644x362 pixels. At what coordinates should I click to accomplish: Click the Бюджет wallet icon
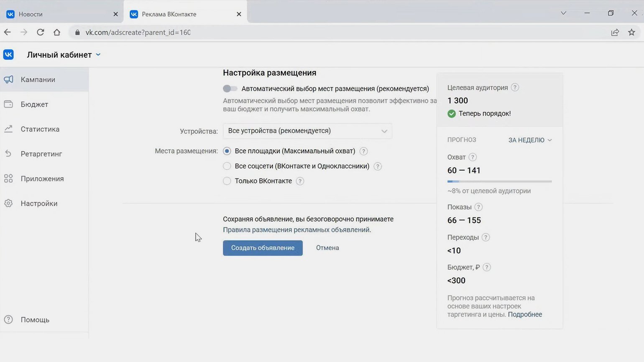click(8, 104)
